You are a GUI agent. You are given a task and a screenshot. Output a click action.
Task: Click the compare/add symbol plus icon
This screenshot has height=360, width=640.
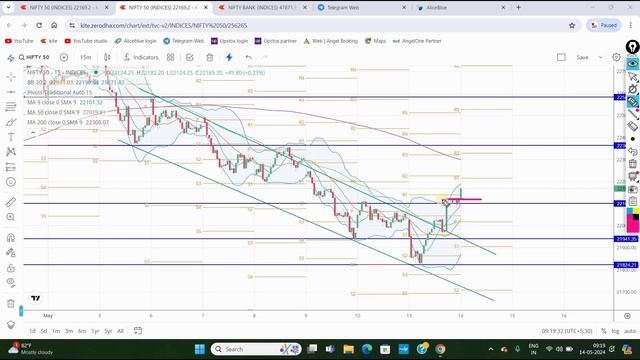pyautogui.click(x=64, y=57)
